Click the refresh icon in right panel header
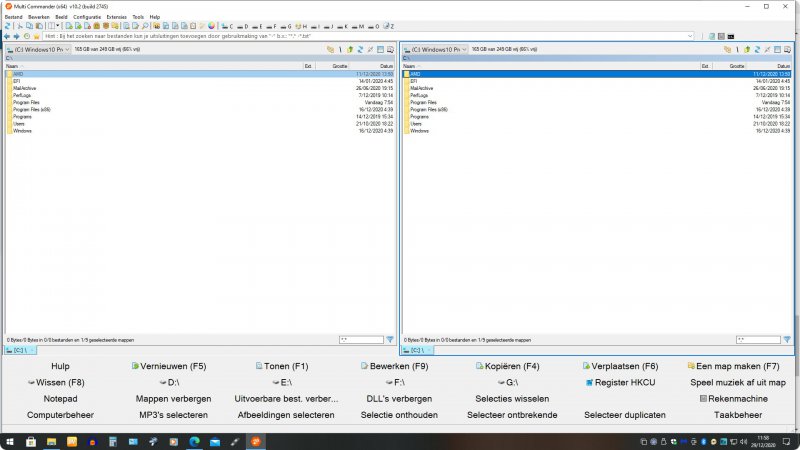Viewport: 800px width, 450px height. tap(757, 49)
